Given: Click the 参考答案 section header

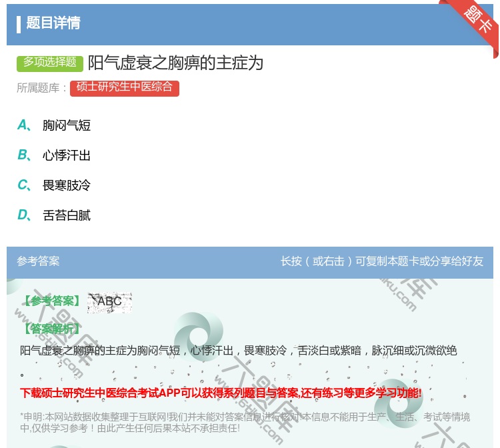Looking at the screenshot, I should [x=38, y=261].
